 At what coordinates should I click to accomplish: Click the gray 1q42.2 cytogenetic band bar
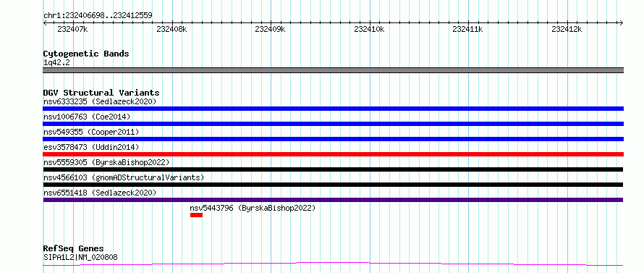click(333, 70)
